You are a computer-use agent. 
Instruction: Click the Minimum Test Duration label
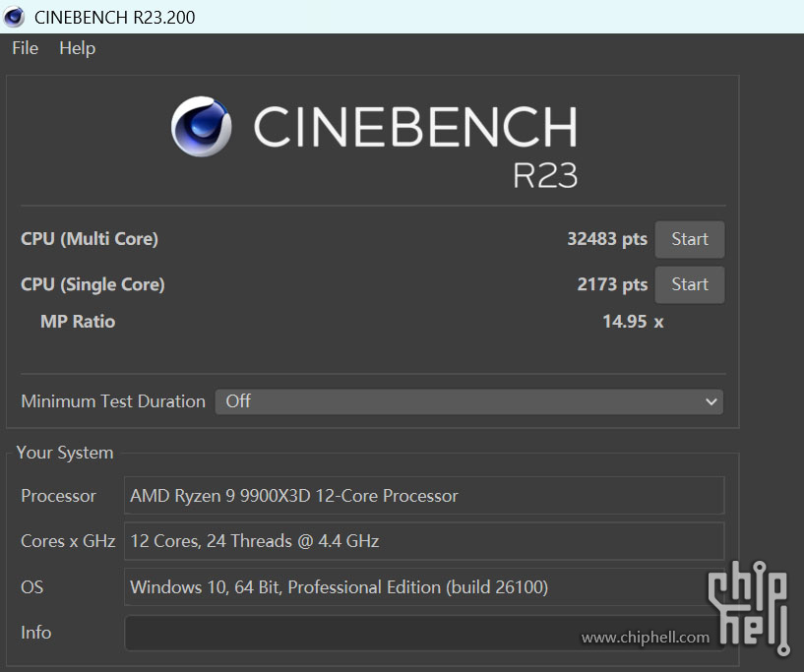(113, 401)
